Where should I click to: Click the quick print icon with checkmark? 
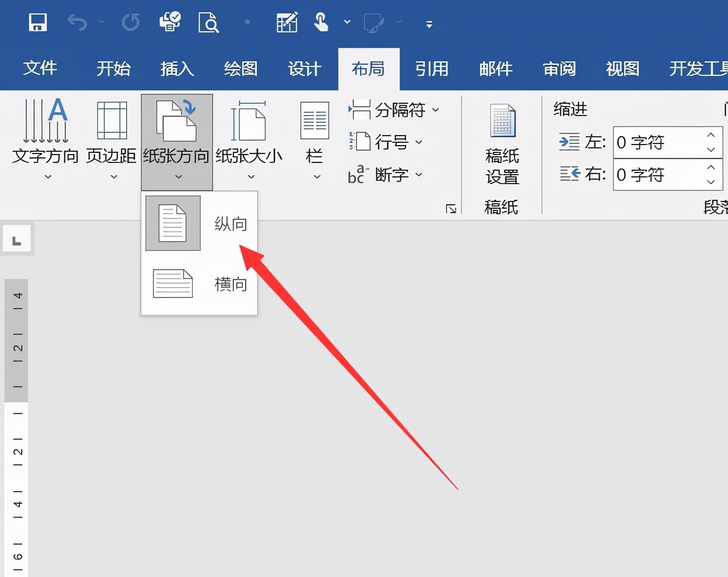170,22
